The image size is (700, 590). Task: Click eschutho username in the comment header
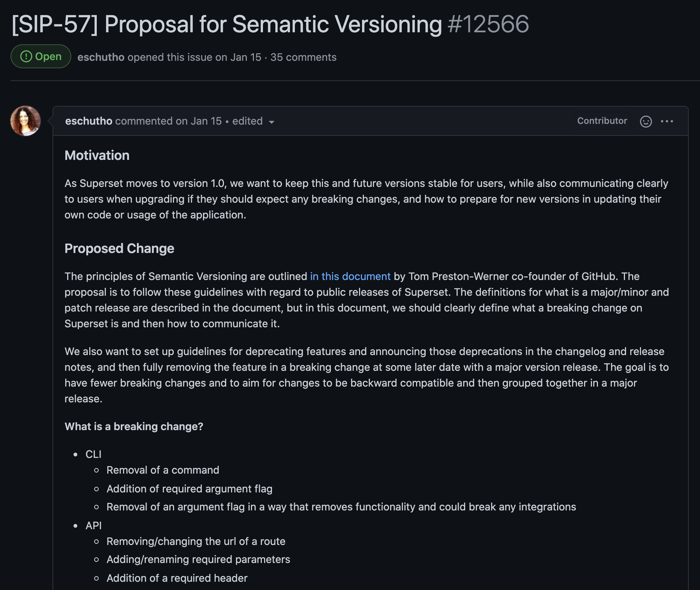pyautogui.click(x=89, y=121)
